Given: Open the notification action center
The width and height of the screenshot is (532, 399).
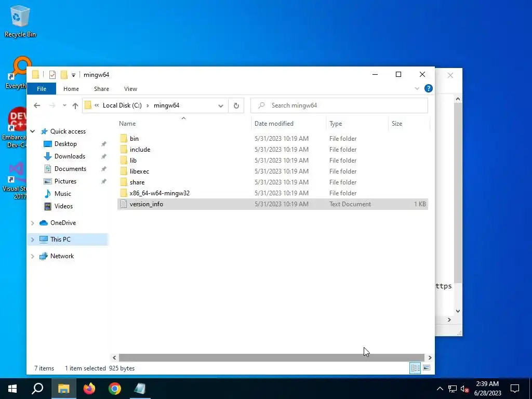Looking at the screenshot, I should (515, 389).
